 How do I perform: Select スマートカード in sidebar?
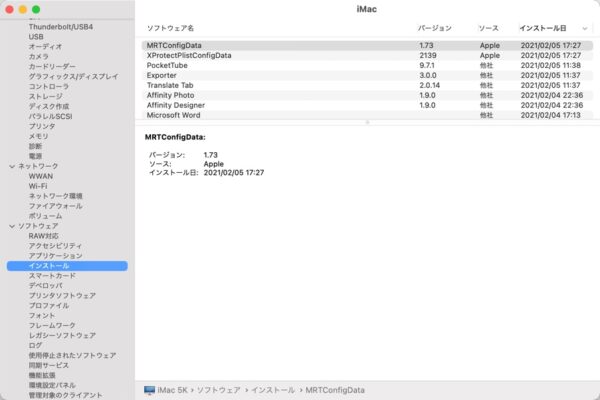click(x=52, y=276)
